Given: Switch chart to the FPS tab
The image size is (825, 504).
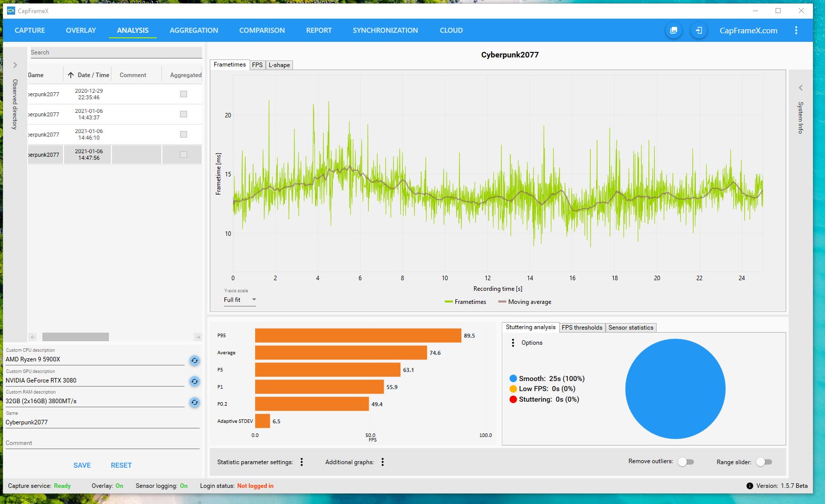Looking at the screenshot, I should (x=257, y=65).
